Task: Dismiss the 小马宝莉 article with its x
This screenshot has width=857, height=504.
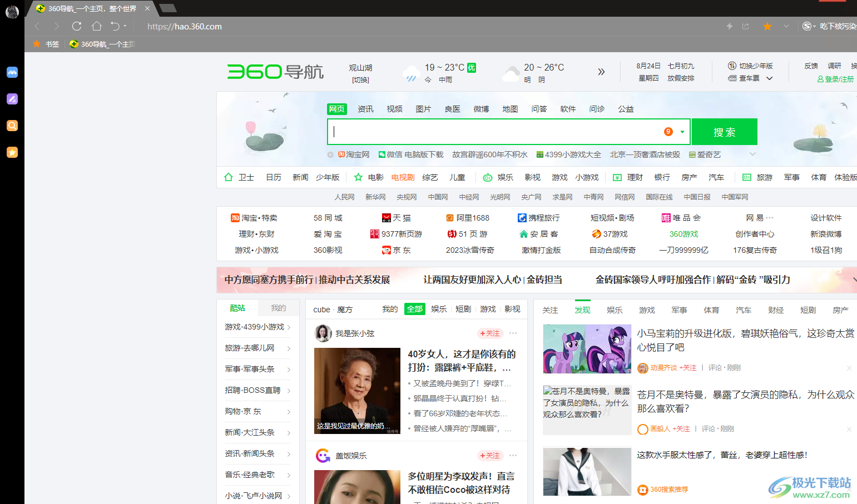Action: [849, 368]
